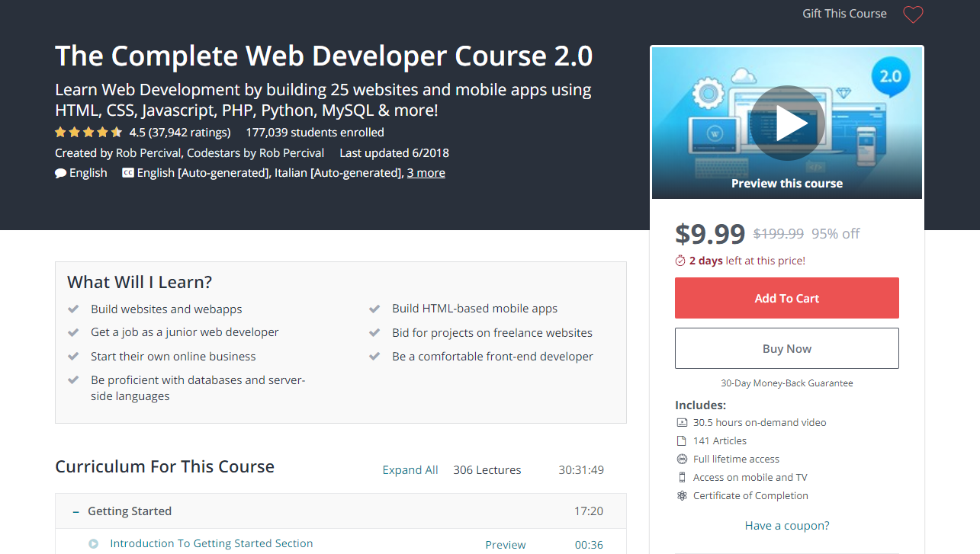Image resolution: width=980 pixels, height=554 pixels.
Task: Click the closed-captions icon before subtitle languages
Action: pos(127,172)
